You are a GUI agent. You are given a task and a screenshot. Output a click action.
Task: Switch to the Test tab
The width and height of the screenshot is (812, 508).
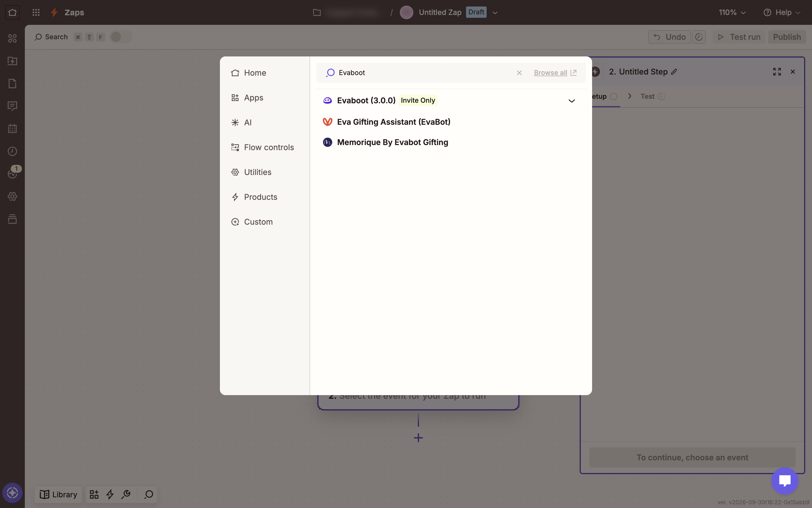[x=652, y=97]
